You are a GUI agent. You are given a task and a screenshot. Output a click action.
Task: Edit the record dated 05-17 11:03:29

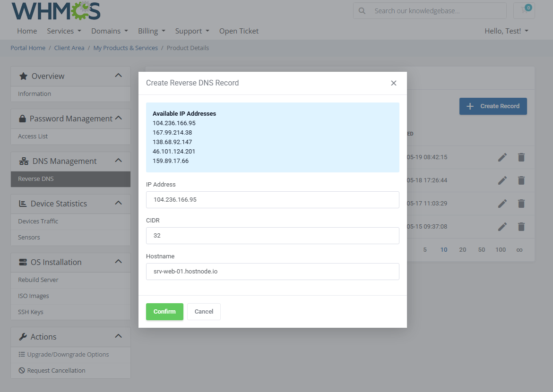pos(502,204)
